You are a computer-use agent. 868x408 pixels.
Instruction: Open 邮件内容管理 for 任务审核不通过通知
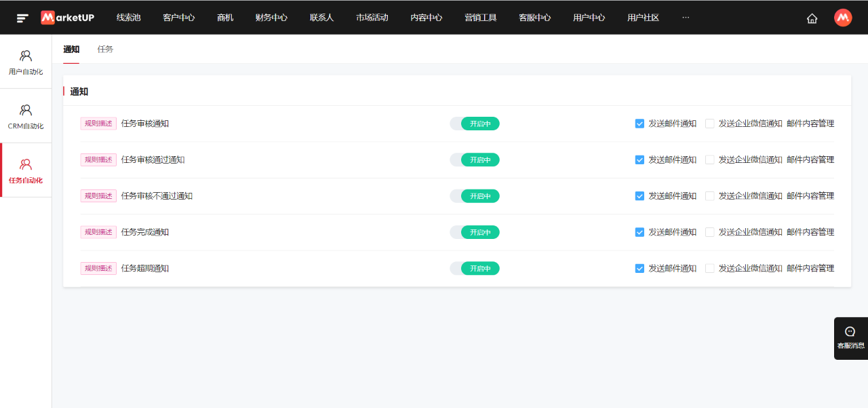tap(810, 196)
